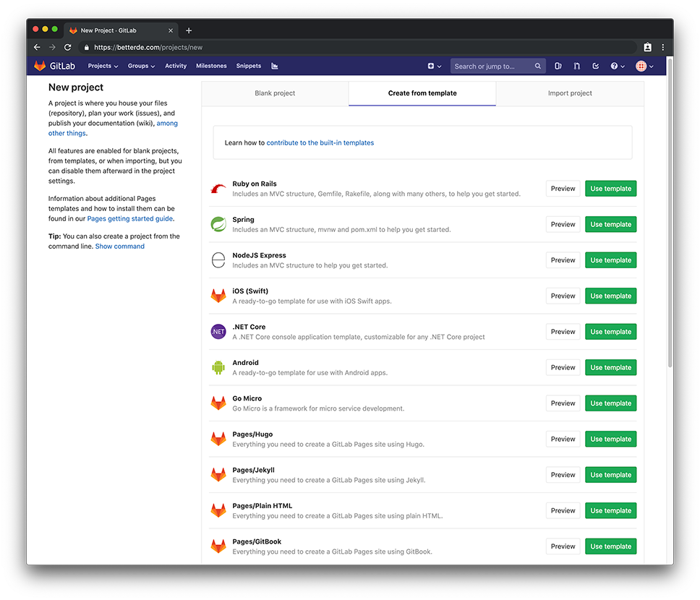
Task: Open the Projects dropdown
Action: (102, 65)
